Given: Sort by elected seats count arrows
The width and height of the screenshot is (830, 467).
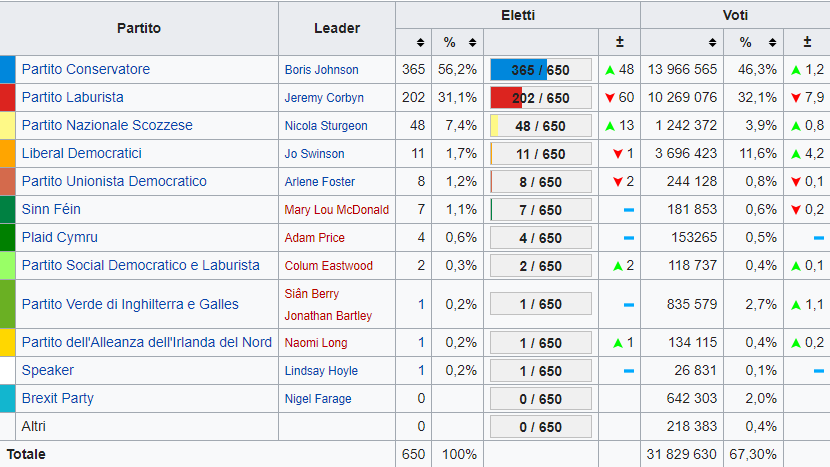Looking at the screenshot, I should [420, 43].
